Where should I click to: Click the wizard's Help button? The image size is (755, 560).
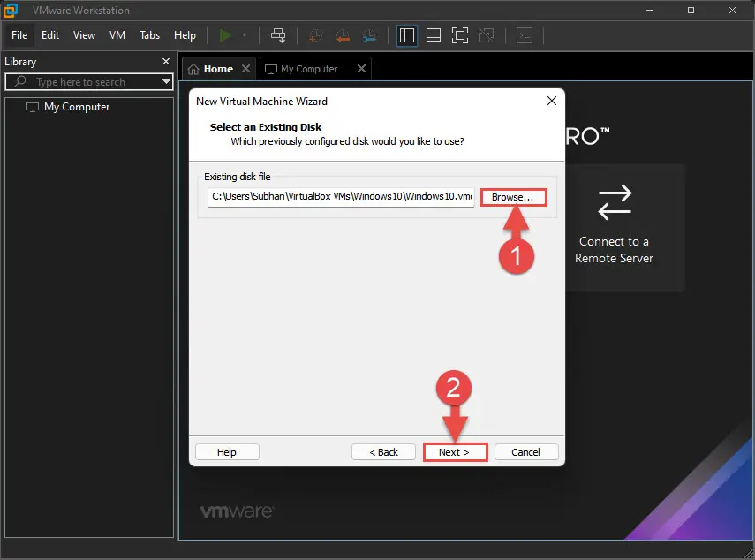[x=227, y=452]
